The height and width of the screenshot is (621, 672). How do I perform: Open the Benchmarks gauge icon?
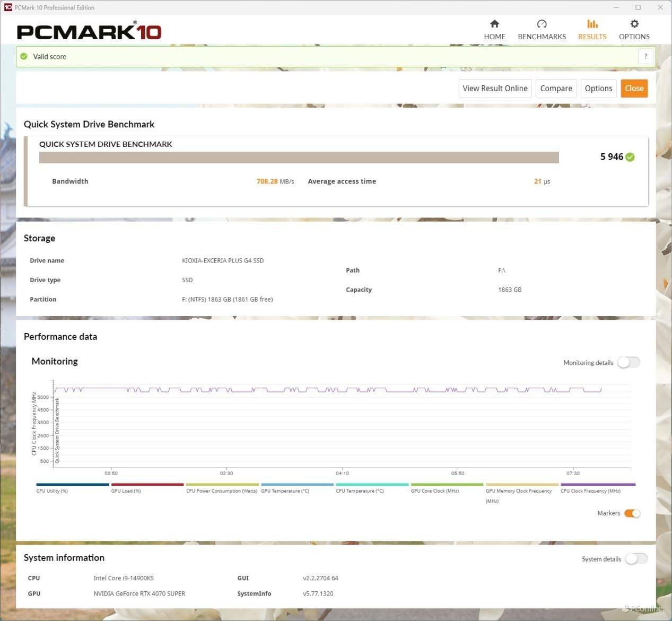click(x=542, y=24)
